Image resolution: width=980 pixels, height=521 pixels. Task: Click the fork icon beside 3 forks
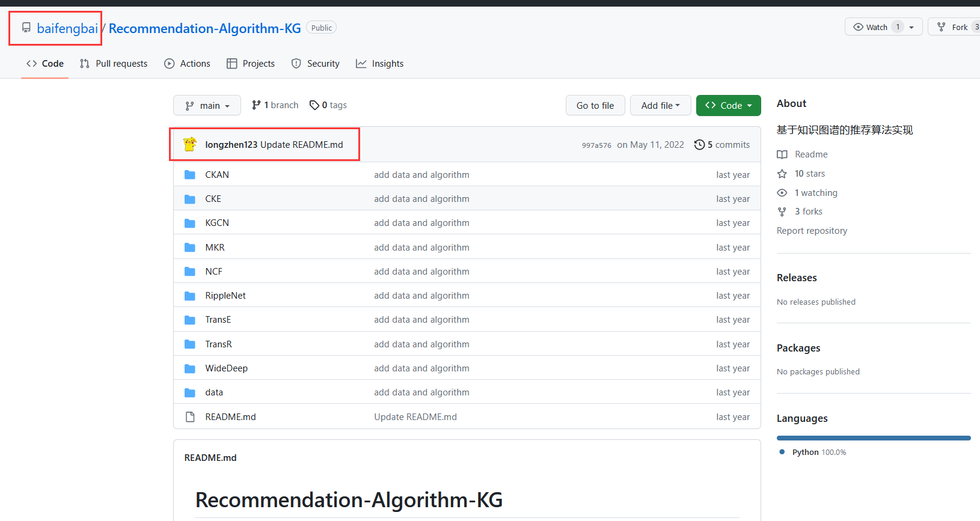782,212
